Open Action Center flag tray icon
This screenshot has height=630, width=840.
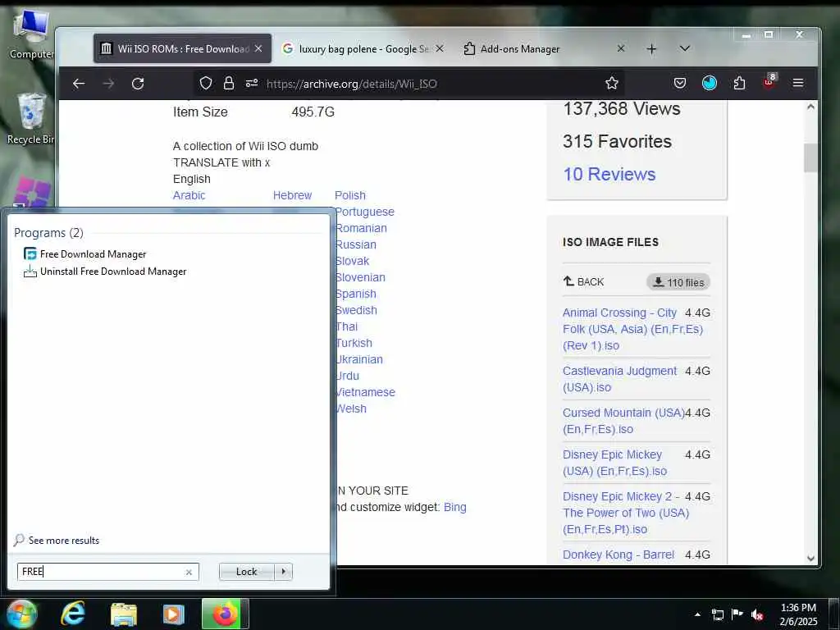[x=737, y=614]
